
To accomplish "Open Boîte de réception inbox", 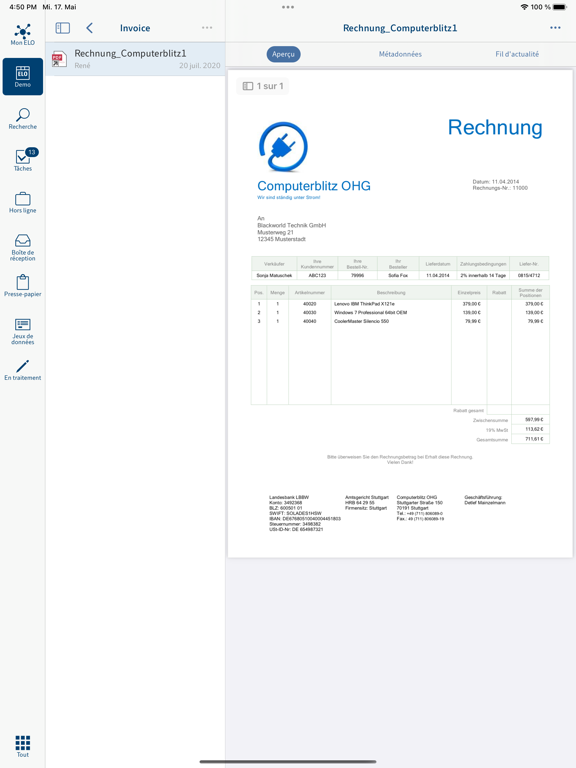I will (x=23, y=248).
